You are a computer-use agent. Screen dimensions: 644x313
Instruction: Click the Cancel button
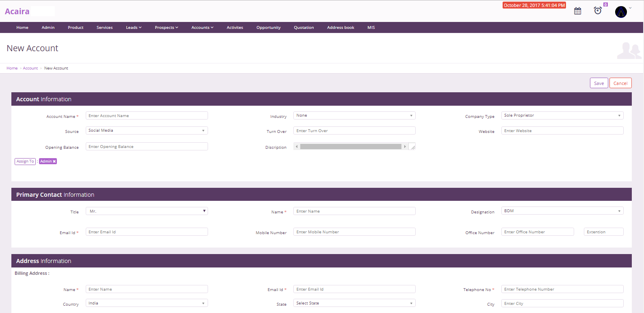pos(620,83)
